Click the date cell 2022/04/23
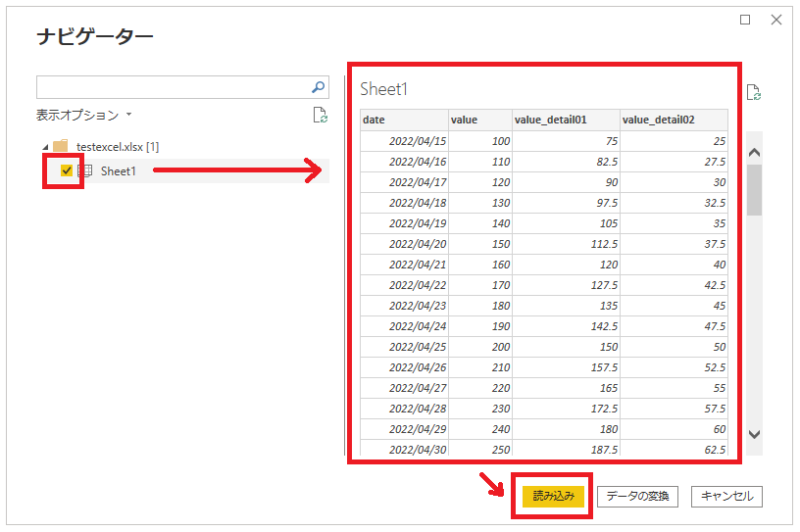 pos(404,306)
